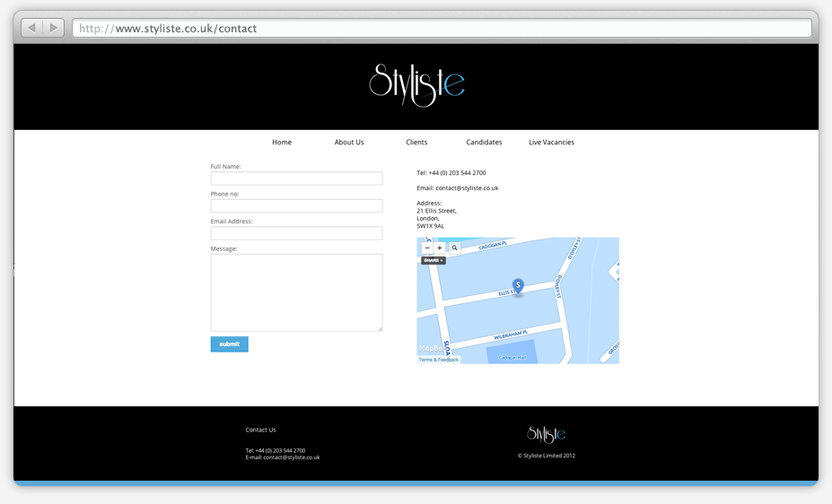Click the contact@styliste.co.uk email text

[x=467, y=188]
